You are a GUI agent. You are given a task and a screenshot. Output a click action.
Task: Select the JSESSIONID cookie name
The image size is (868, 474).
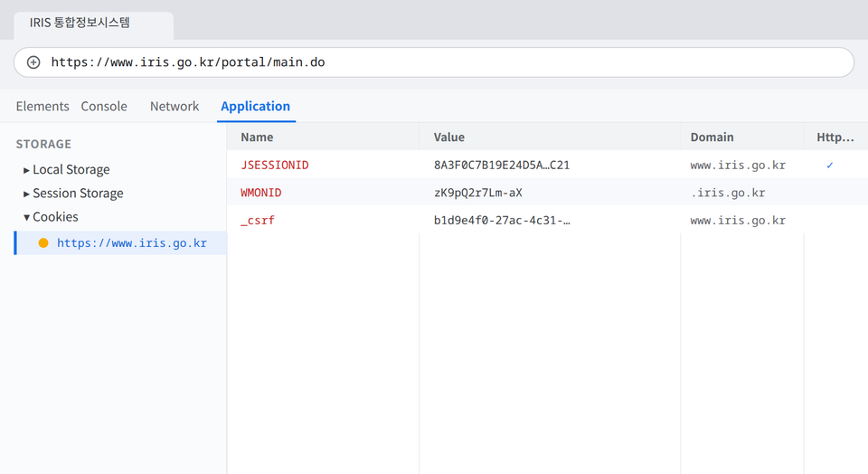[x=275, y=165]
